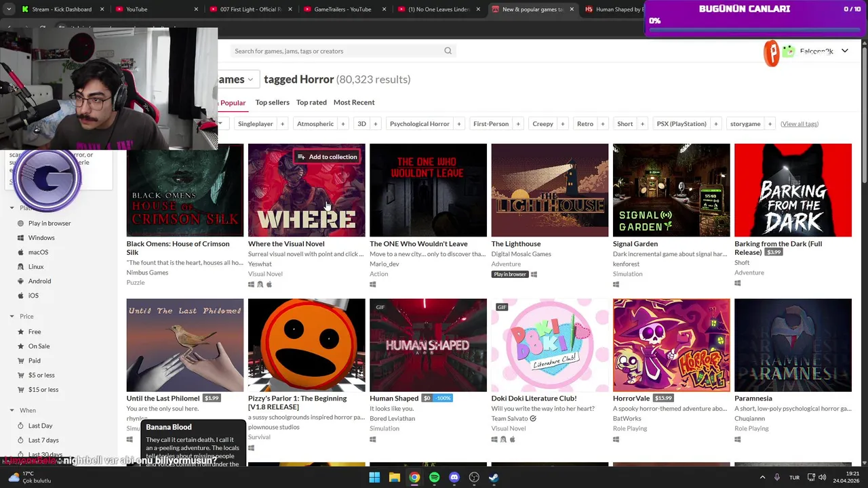Add the Retro tag with its plus icon
868x488 pixels.
603,124
